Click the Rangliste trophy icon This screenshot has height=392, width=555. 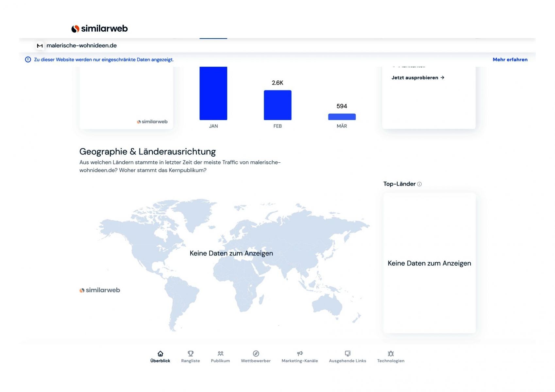tap(191, 353)
